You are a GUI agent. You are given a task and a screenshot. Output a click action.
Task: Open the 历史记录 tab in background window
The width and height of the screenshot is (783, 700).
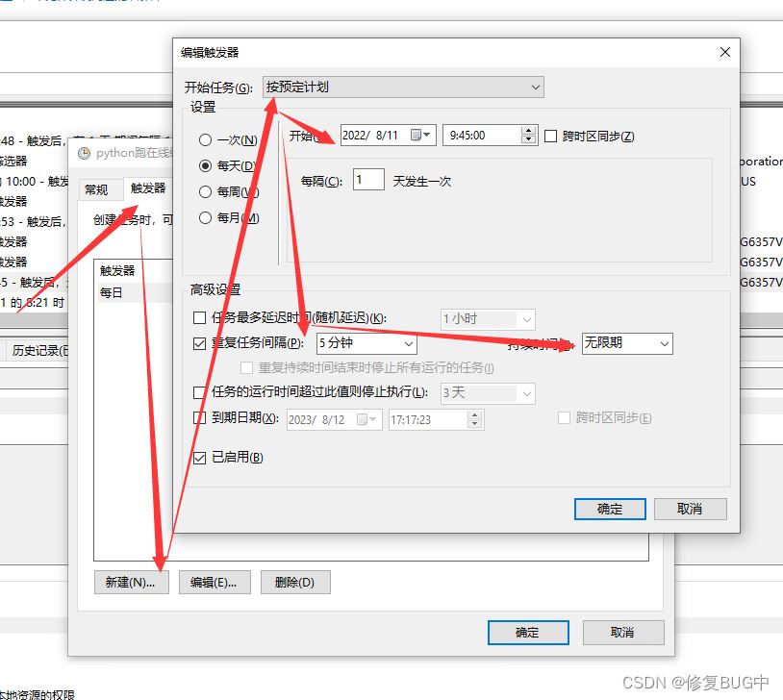point(38,351)
